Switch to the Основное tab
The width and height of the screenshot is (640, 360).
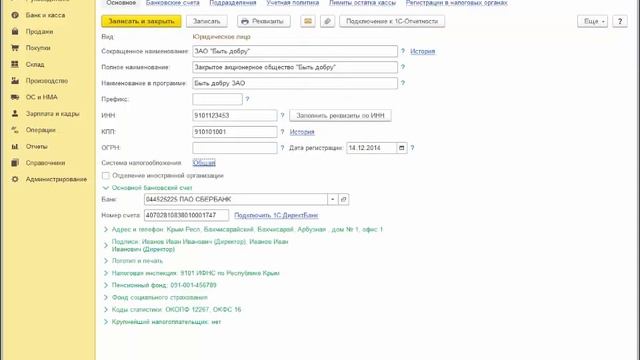point(121,3)
